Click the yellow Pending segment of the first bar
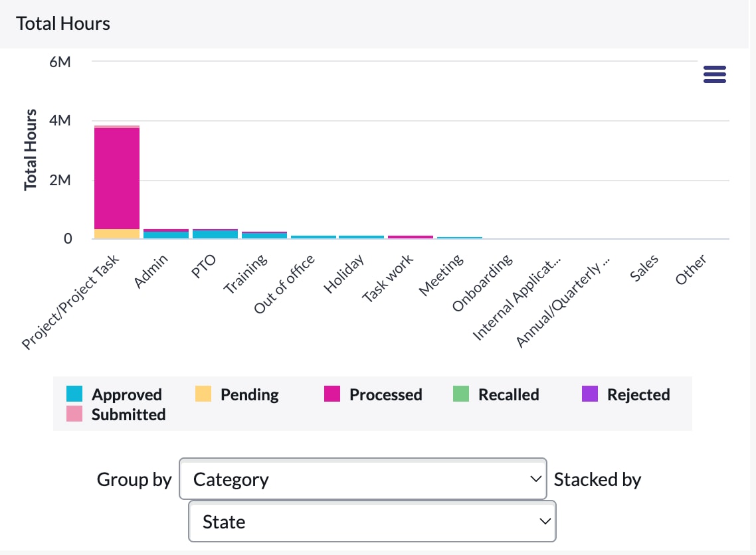 pos(116,234)
